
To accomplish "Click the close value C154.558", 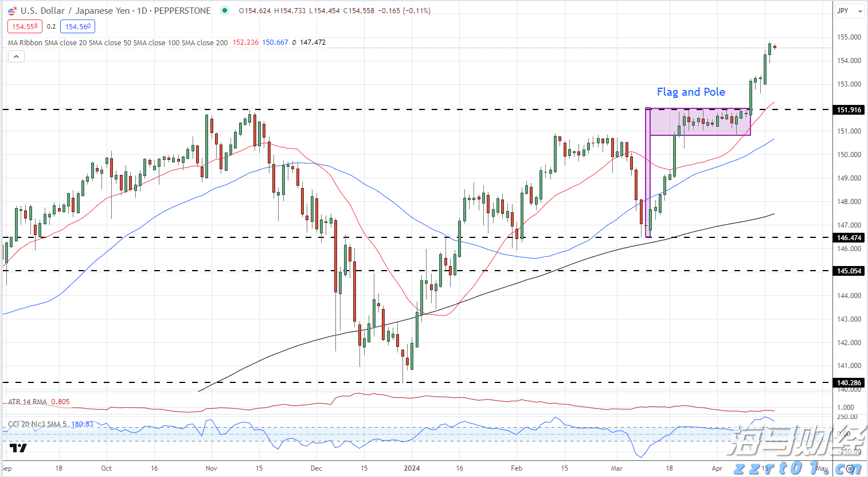I will [359, 10].
